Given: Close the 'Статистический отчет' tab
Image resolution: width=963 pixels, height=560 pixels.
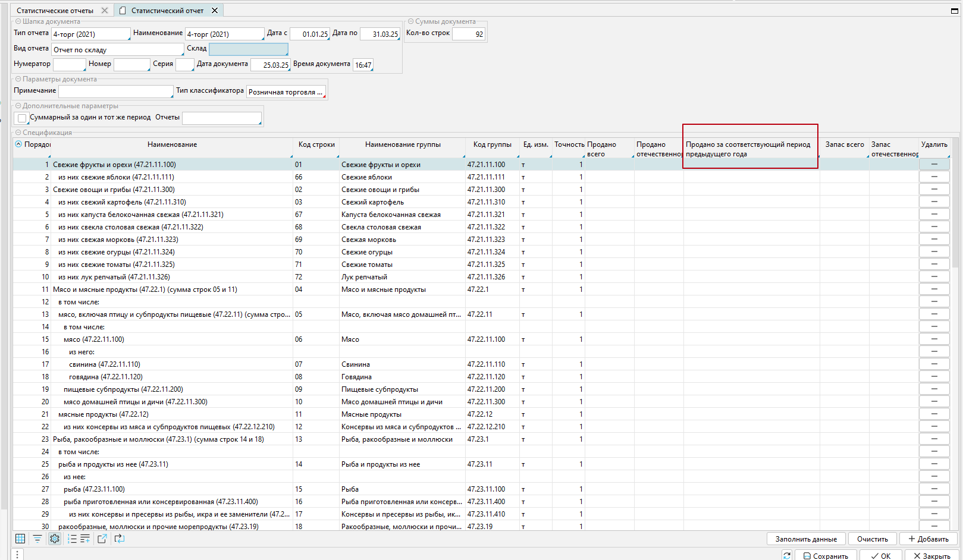Looking at the screenshot, I should tap(215, 11).
